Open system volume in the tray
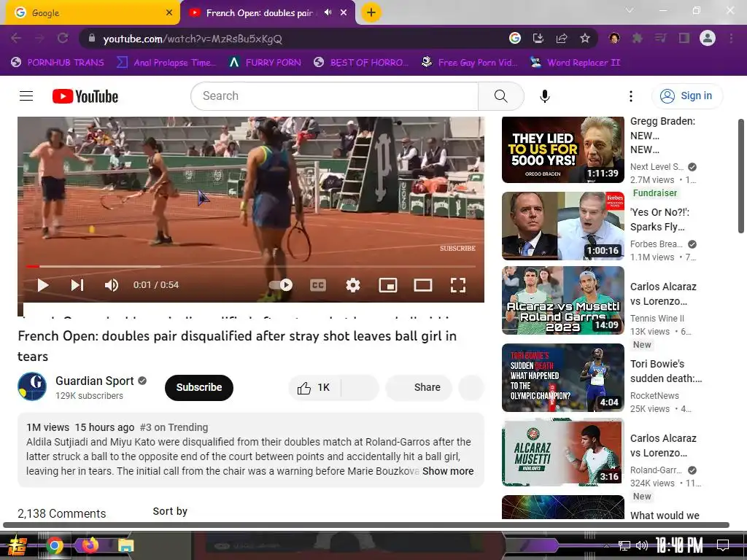The width and height of the screenshot is (747, 560). tap(642, 545)
